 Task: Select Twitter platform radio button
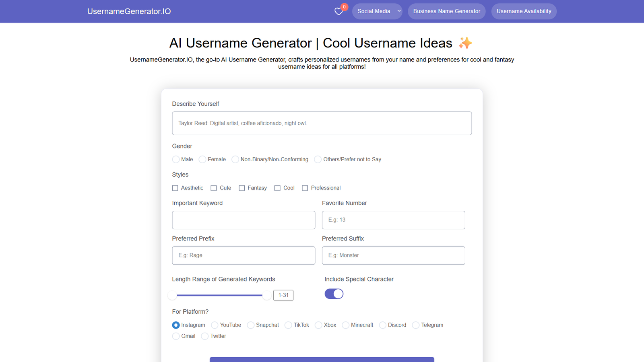205,336
